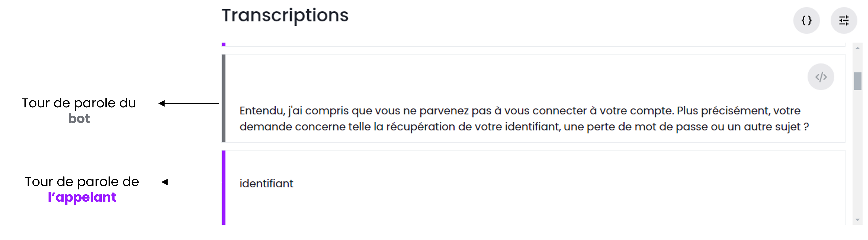868x240 pixels.
Task: Click the scrollbar up arrow
Action: click(858, 48)
